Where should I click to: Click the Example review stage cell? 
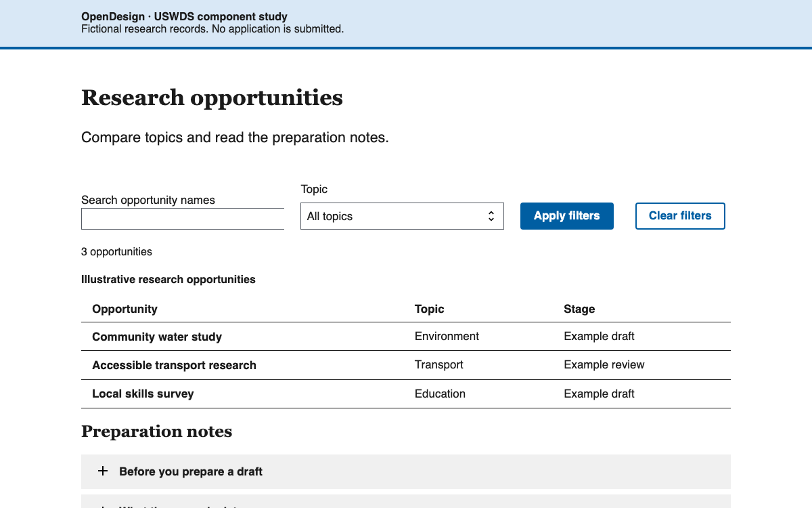point(604,364)
